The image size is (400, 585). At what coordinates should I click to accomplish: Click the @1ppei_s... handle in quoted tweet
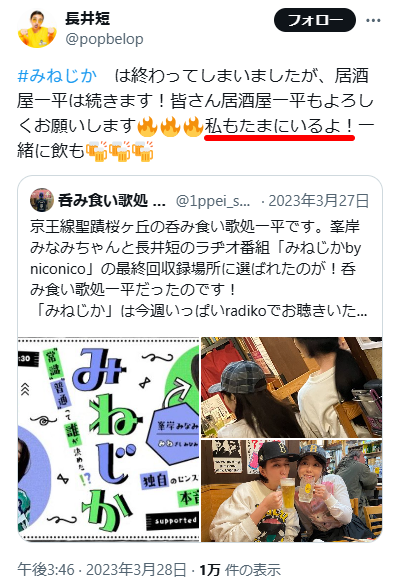213,201
